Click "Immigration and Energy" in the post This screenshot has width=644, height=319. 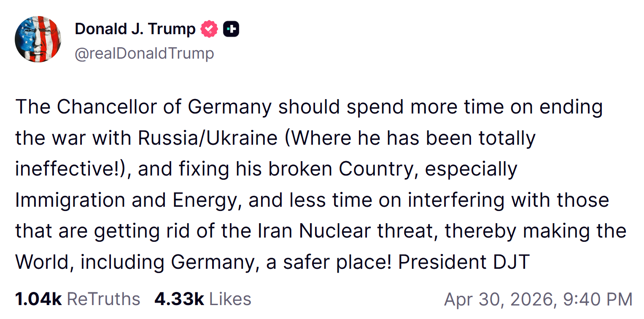(127, 200)
